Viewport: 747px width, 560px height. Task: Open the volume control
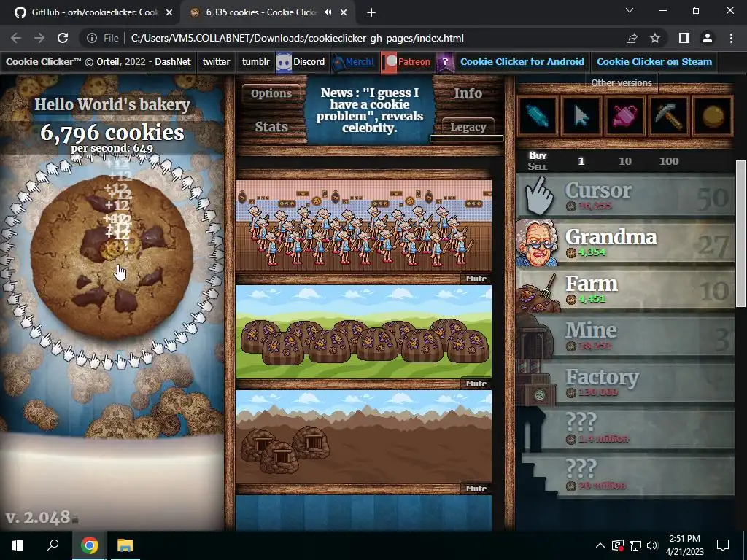pyautogui.click(x=652, y=545)
